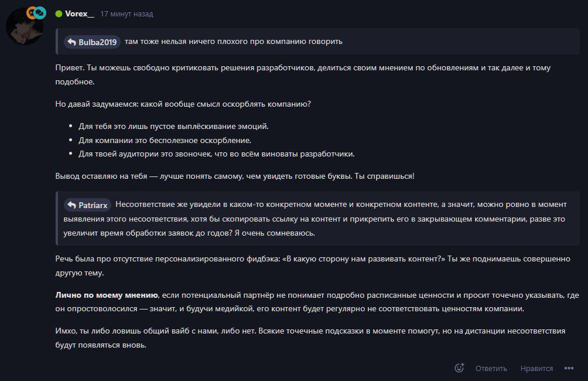Open the Patriarx mention in quote
588x381 pixels.
93,205
